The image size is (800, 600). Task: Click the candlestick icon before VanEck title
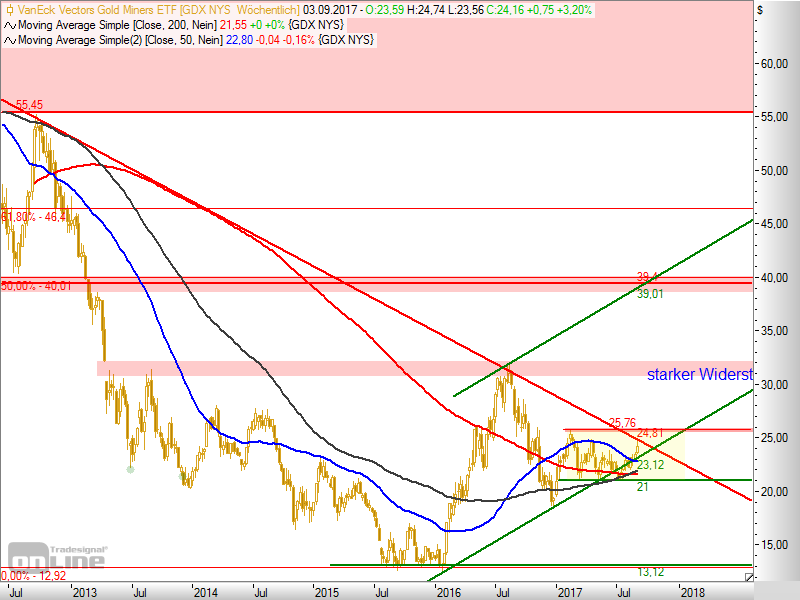(9, 10)
